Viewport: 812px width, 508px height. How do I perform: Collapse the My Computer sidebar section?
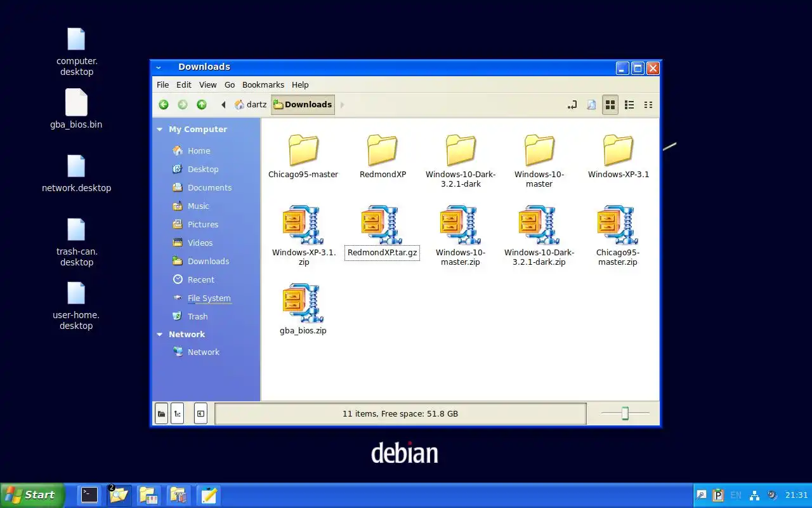(x=160, y=130)
